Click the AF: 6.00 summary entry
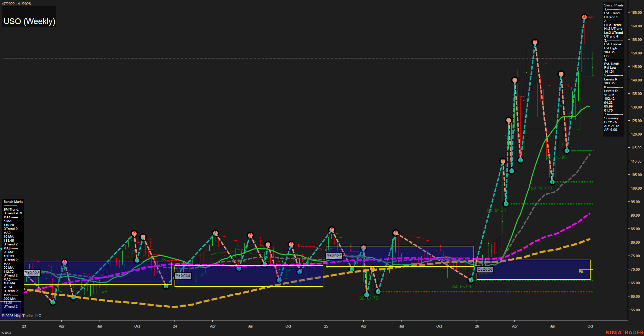This screenshot has width=644, height=336. click(611, 130)
